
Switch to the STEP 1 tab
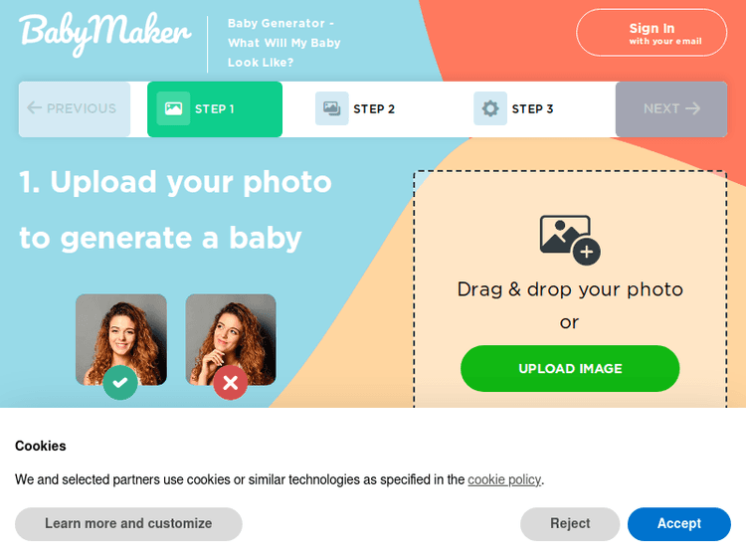point(215,109)
